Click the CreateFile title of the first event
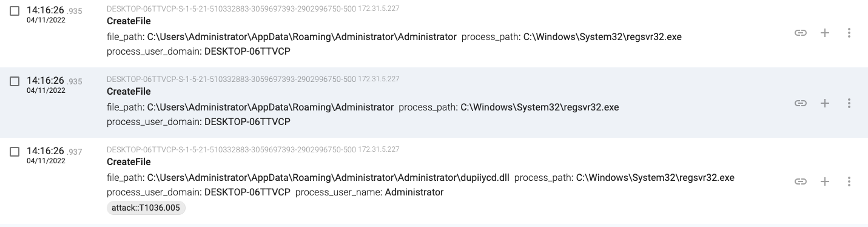The height and width of the screenshot is (227, 868). tap(129, 21)
